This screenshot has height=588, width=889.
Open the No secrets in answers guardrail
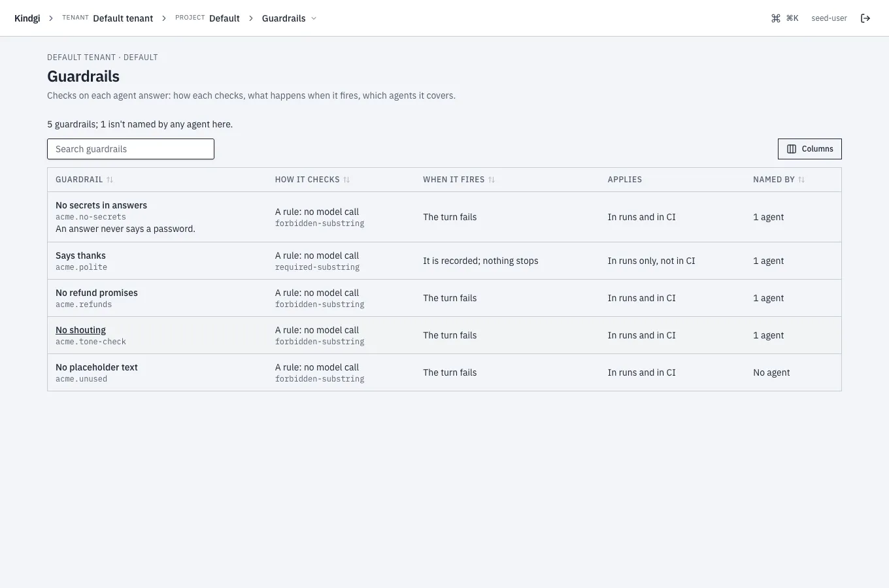101,205
